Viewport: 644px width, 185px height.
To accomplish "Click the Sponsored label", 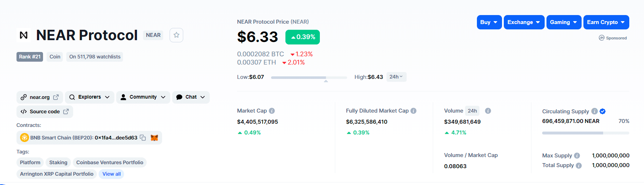I will pos(616,38).
